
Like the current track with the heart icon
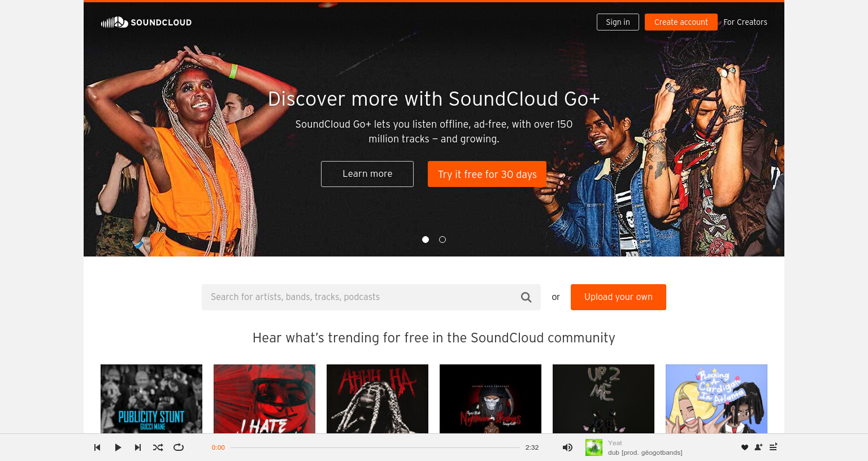(x=745, y=447)
